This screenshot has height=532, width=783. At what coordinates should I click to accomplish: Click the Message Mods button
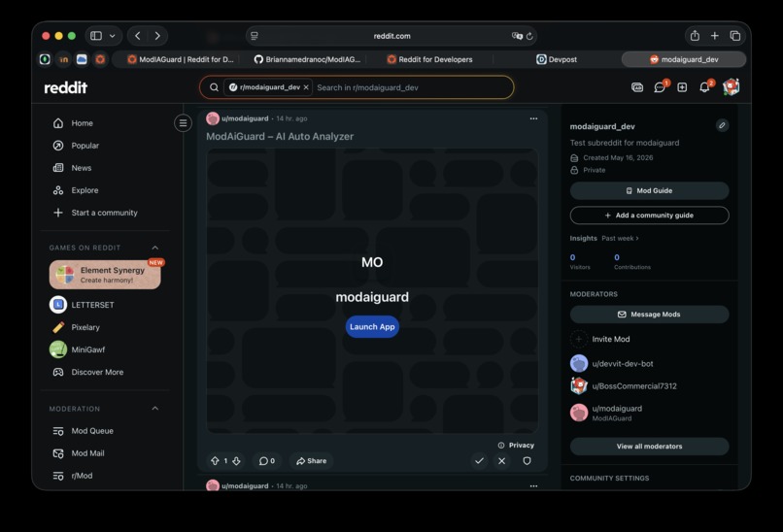pyautogui.click(x=649, y=315)
